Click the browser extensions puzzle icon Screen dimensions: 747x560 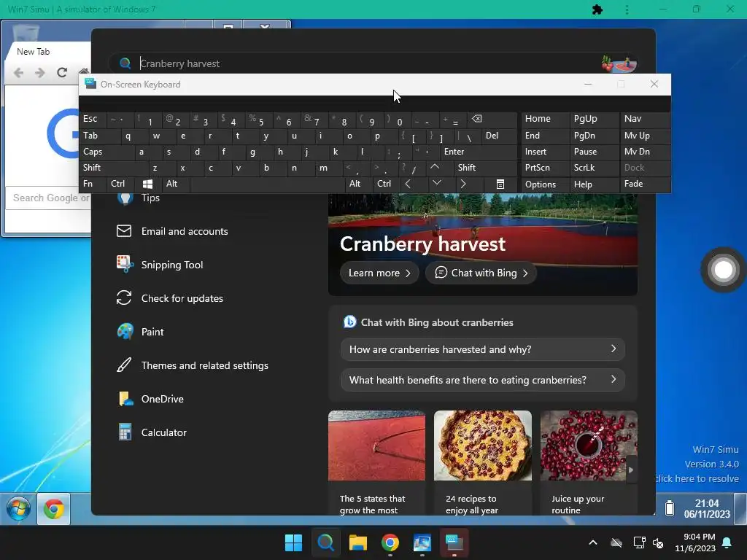pos(597,9)
